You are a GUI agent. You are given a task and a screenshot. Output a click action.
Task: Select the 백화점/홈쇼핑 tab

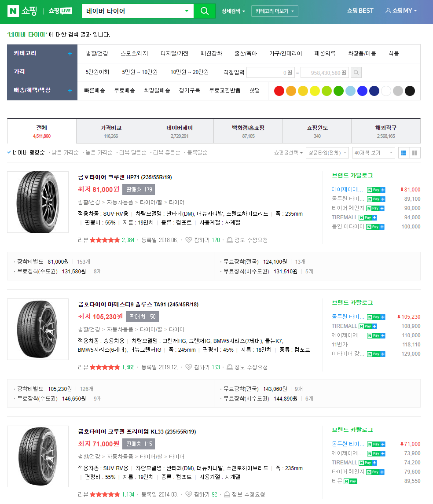point(248,132)
